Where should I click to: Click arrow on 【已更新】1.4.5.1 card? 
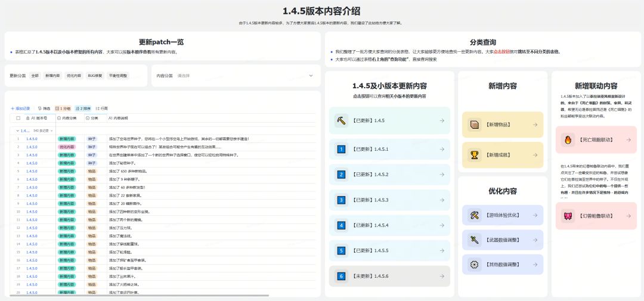[441, 150]
